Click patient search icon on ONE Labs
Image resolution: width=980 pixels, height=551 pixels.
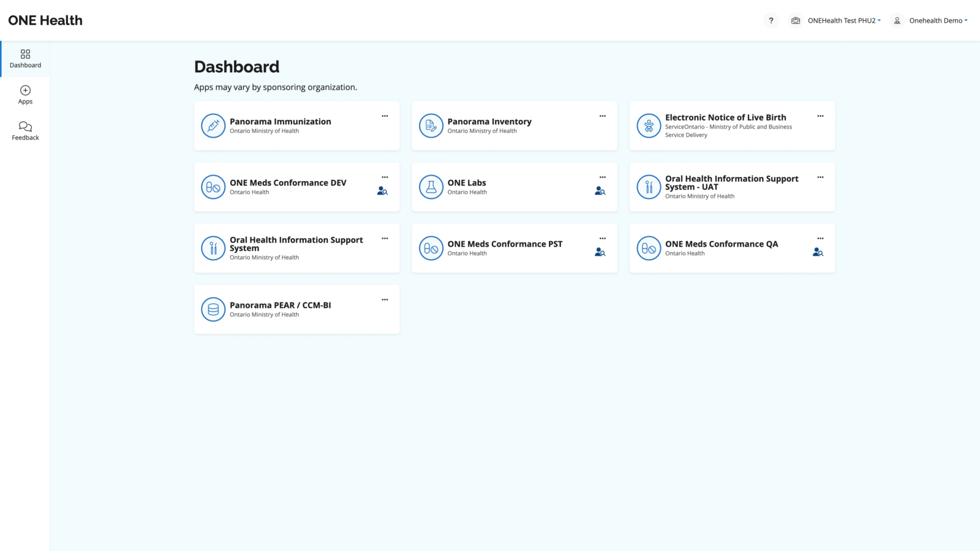tap(600, 191)
